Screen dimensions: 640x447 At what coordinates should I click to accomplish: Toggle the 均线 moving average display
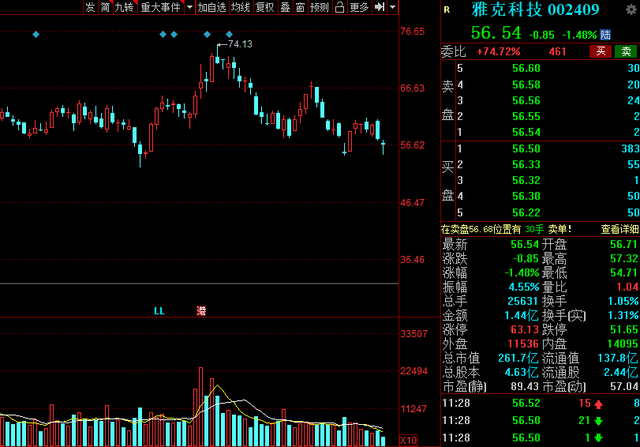[x=240, y=8]
